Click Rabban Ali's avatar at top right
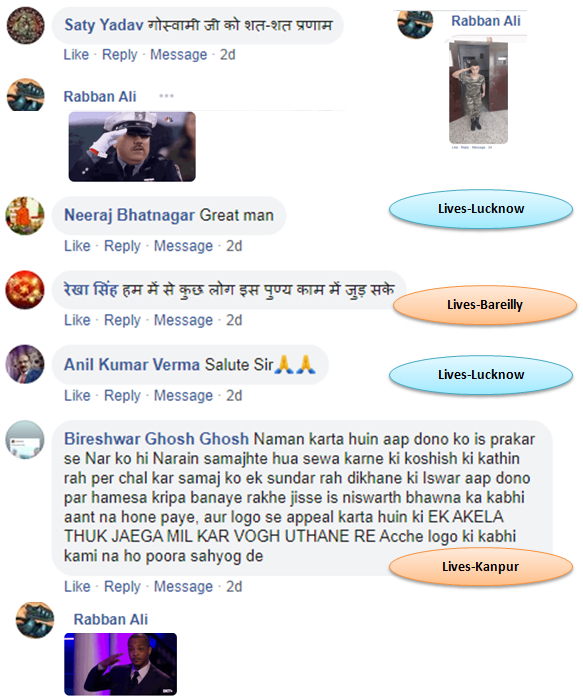Image resolution: width=583 pixels, height=697 pixels. point(415,24)
